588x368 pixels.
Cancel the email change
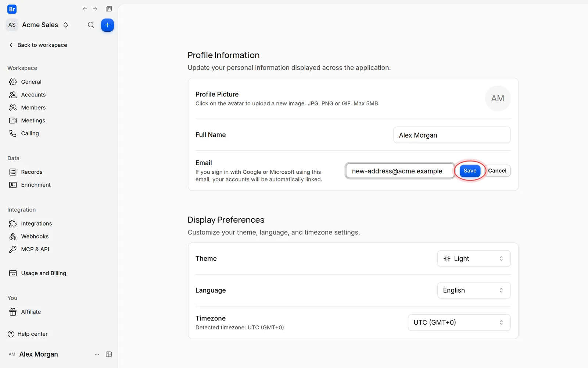497,170
